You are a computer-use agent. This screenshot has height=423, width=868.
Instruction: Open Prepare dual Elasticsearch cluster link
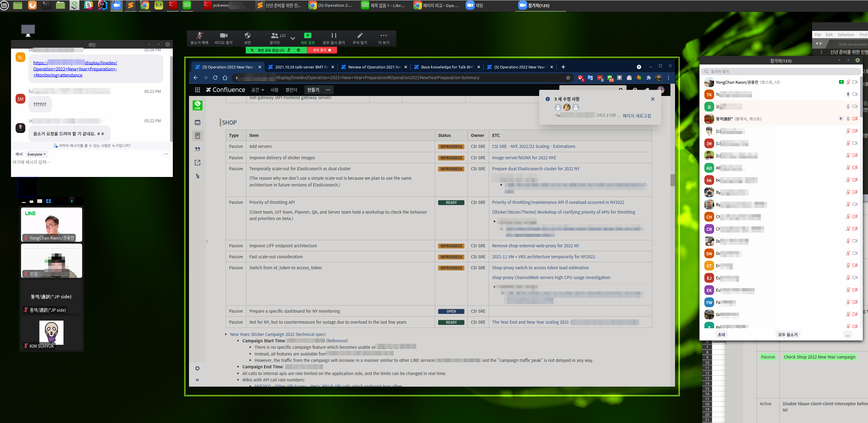[536, 169]
